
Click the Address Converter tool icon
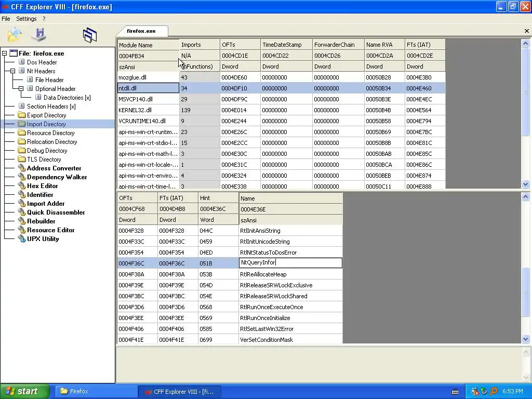click(x=22, y=168)
